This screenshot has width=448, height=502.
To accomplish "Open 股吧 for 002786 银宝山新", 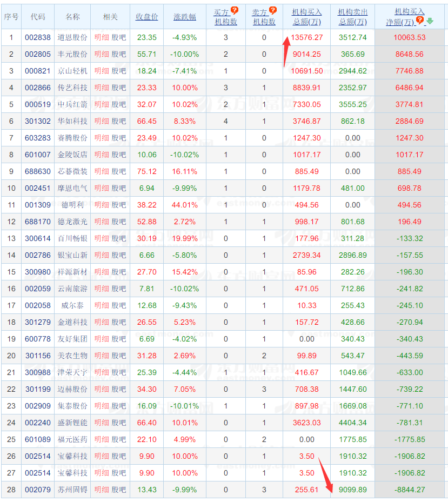I will click(119, 255).
